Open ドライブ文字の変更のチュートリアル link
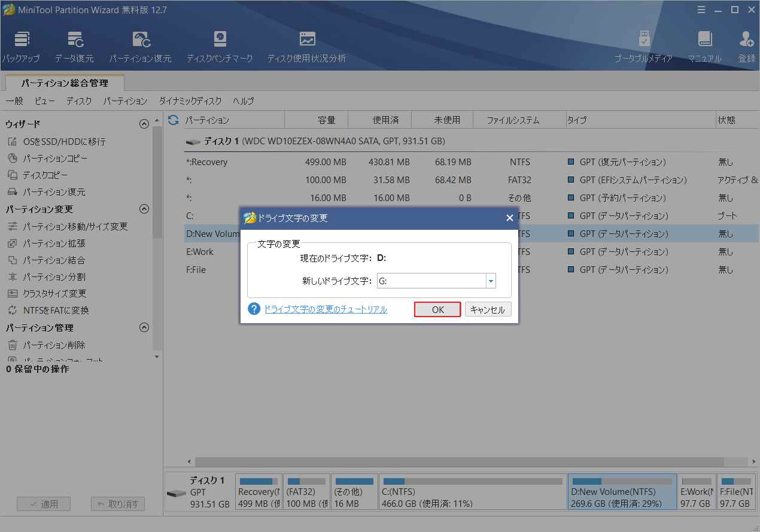 326,309
